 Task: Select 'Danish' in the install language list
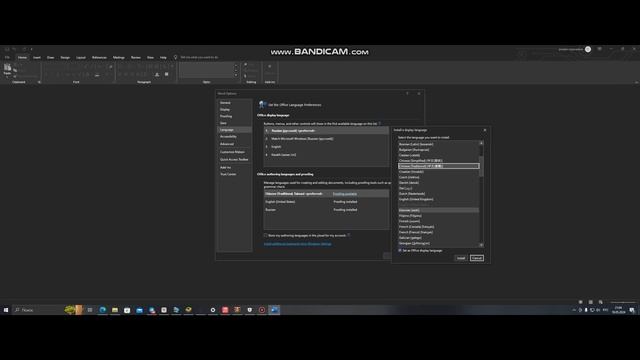pyautogui.click(x=438, y=183)
